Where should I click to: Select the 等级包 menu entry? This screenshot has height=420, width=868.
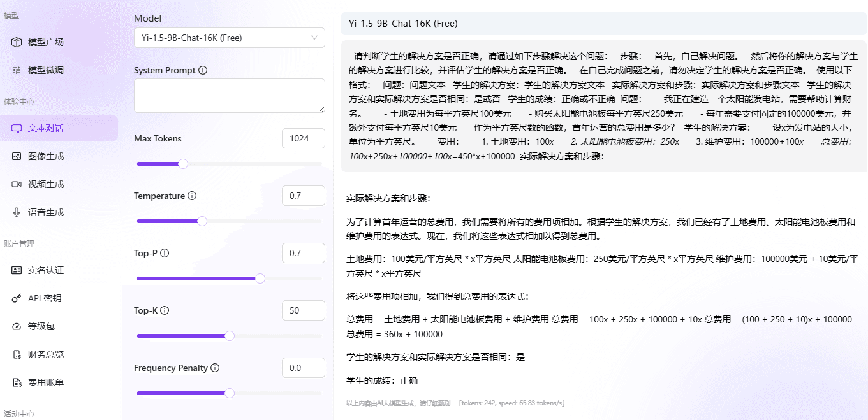(x=42, y=326)
